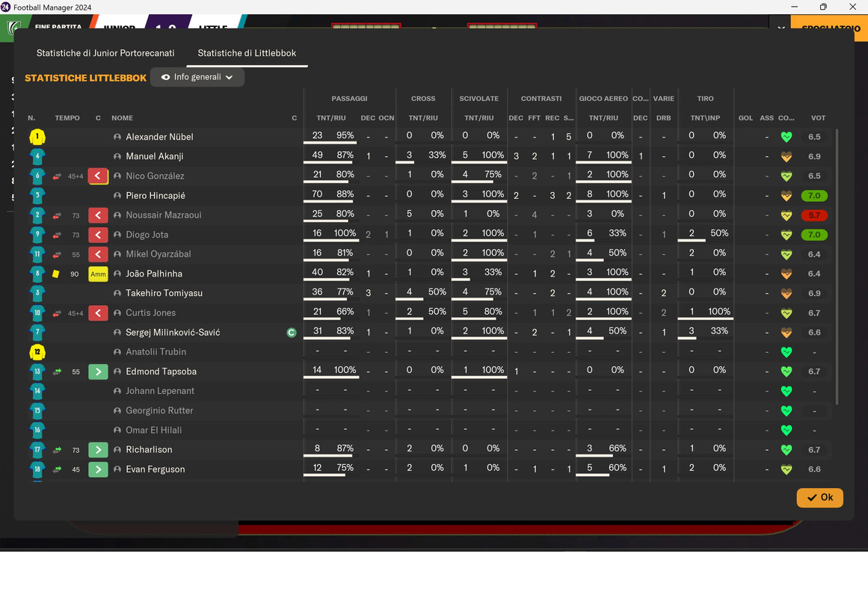Sort by the ASS column header
The width and height of the screenshot is (868, 598).
coord(766,118)
